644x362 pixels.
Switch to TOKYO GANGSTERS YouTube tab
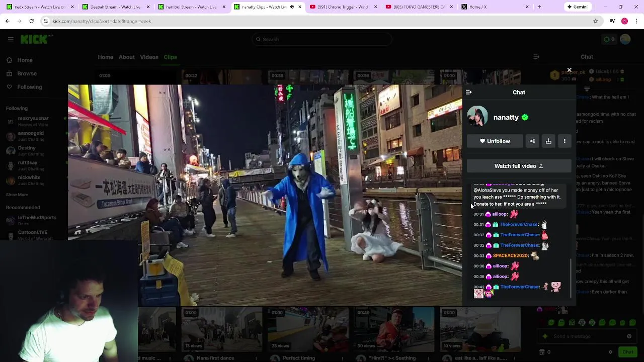[419, 7]
